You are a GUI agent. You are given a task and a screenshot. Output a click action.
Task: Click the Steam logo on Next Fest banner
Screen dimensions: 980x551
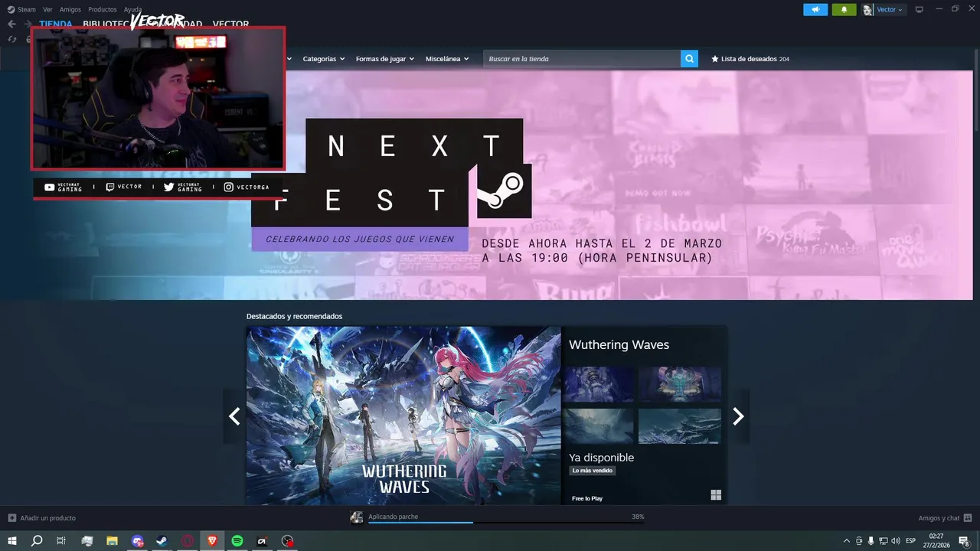point(504,191)
